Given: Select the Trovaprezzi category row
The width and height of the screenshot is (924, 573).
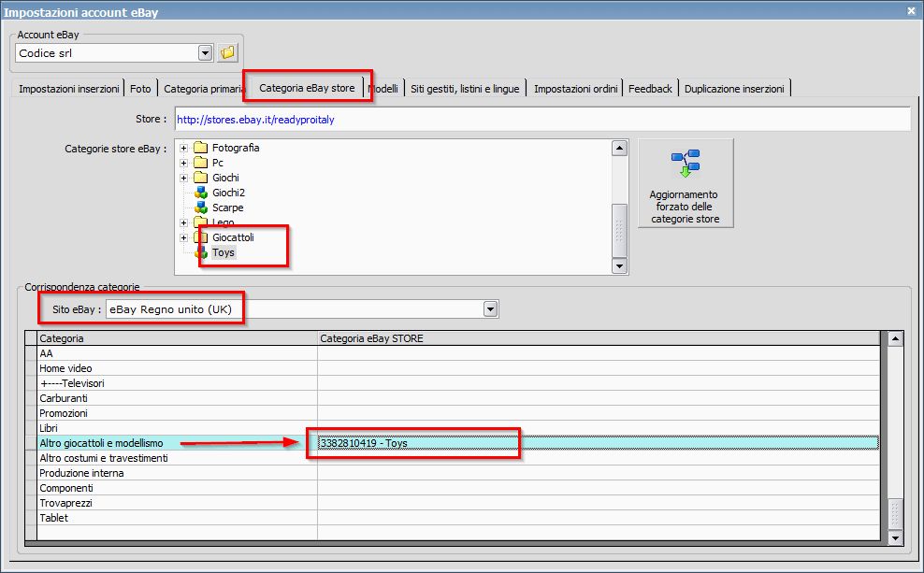Looking at the screenshot, I should tap(453, 503).
